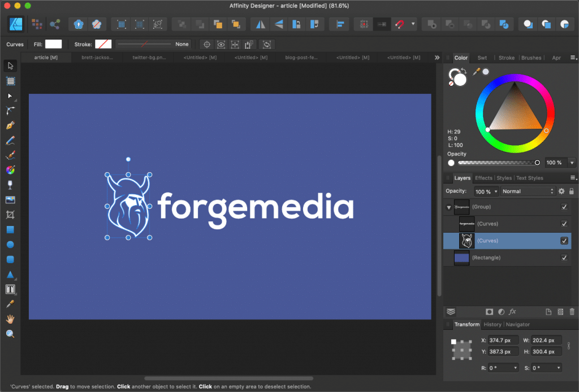Select the Pencil tool

tap(10, 141)
